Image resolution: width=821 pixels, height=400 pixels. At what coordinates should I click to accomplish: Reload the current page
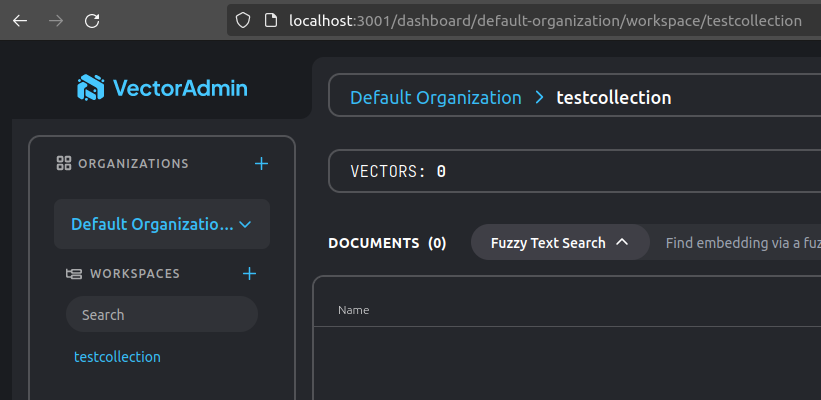click(92, 20)
